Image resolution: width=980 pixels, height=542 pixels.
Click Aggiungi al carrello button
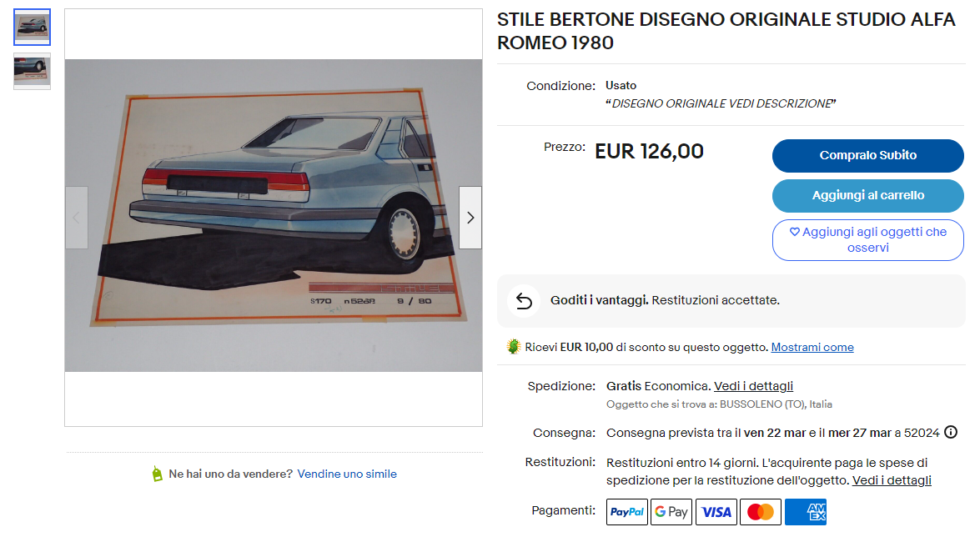point(867,196)
